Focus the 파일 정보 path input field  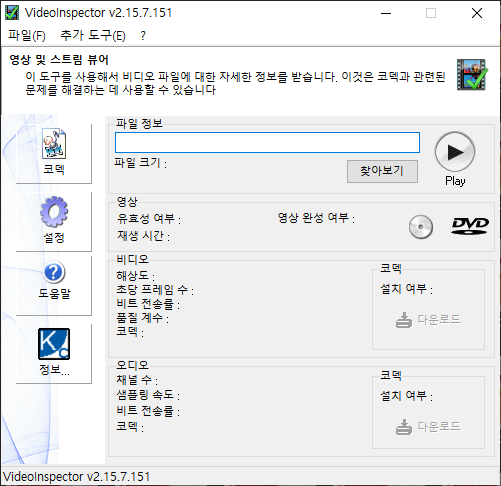(267, 142)
